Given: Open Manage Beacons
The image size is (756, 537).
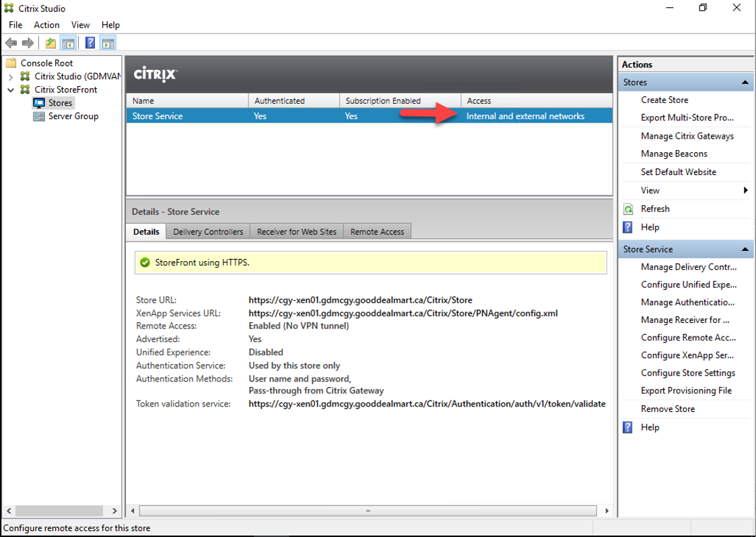Looking at the screenshot, I should tap(674, 154).
